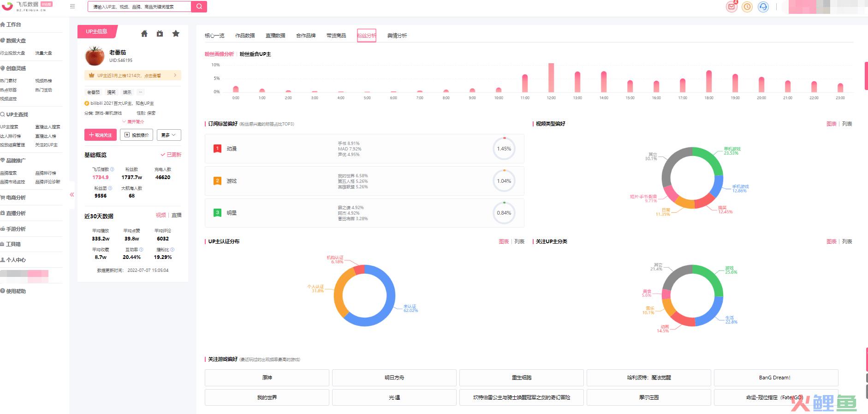Show 视频 data in 近30天数据
The image size is (868, 414).
pyautogui.click(x=161, y=215)
